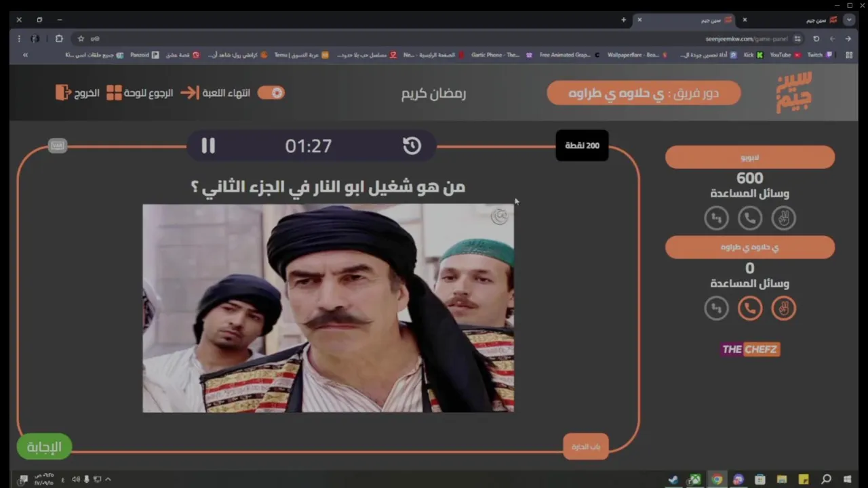The width and height of the screenshot is (868, 488).
Task: Click the الخروج exit button
Action: click(87, 93)
